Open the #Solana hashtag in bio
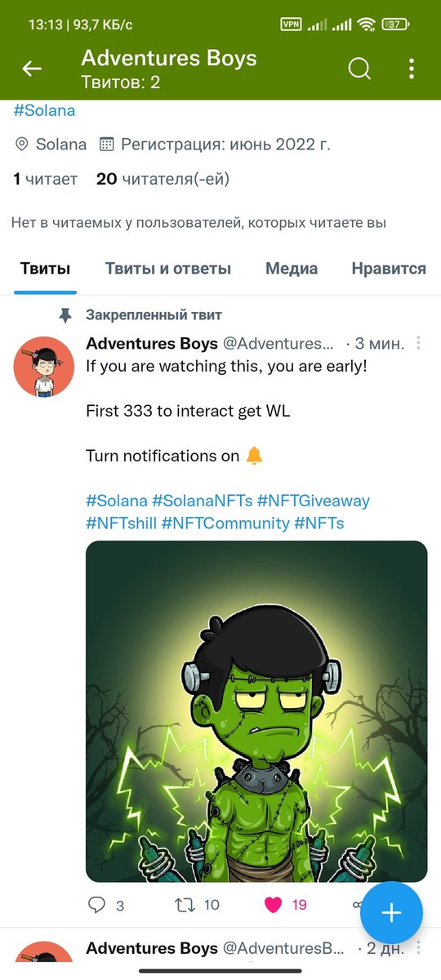 click(x=44, y=110)
